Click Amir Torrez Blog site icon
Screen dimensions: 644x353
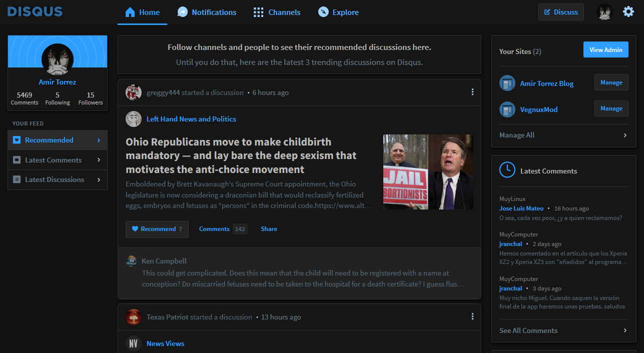tap(507, 83)
